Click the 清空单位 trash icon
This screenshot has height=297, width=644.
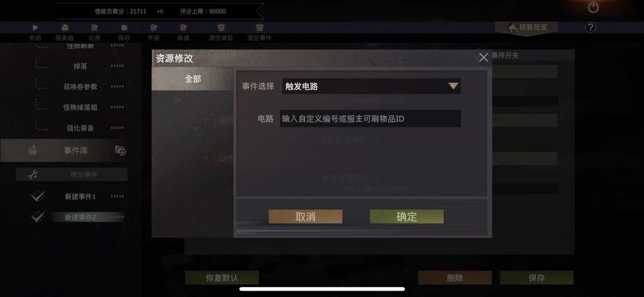221,28
